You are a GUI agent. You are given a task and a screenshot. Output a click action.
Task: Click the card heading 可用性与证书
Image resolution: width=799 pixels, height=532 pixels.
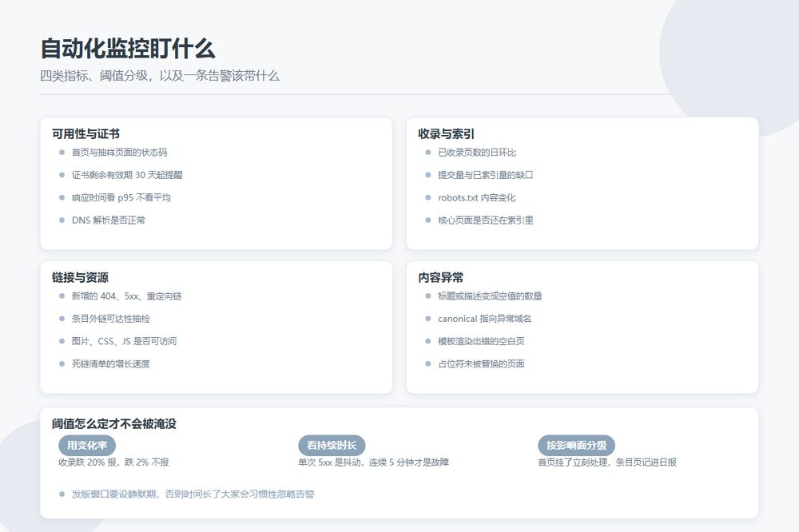click(85, 134)
